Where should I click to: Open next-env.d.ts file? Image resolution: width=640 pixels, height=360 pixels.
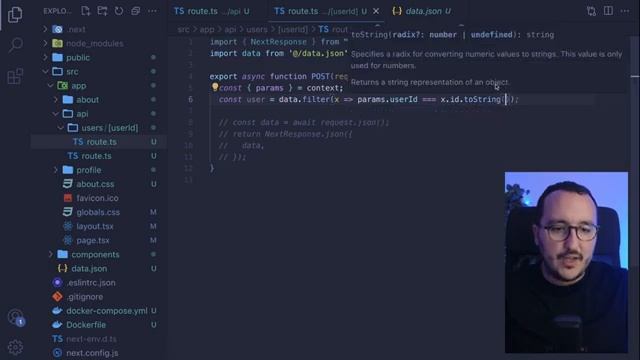pos(99,339)
